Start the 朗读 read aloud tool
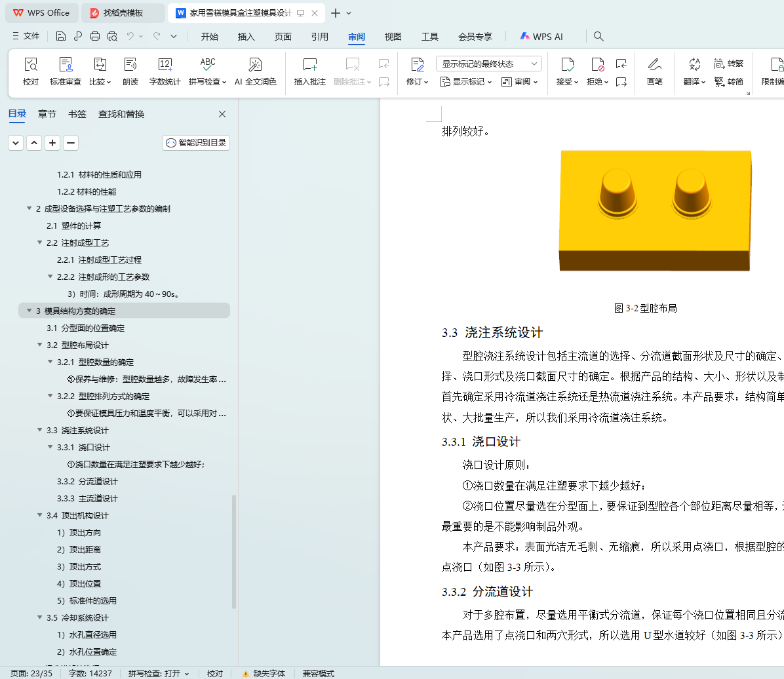The height and width of the screenshot is (679, 784). (130, 71)
